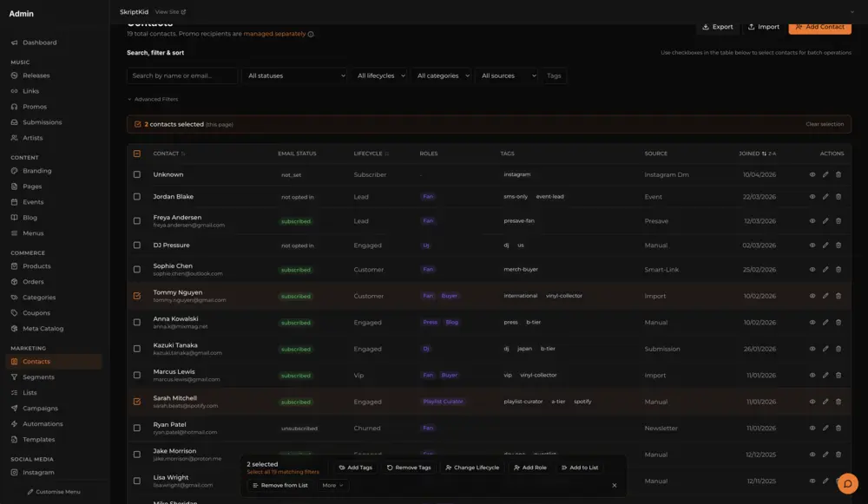Open the chat support bubble
This screenshot has height=504, width=868.
[x=848, y=483]
